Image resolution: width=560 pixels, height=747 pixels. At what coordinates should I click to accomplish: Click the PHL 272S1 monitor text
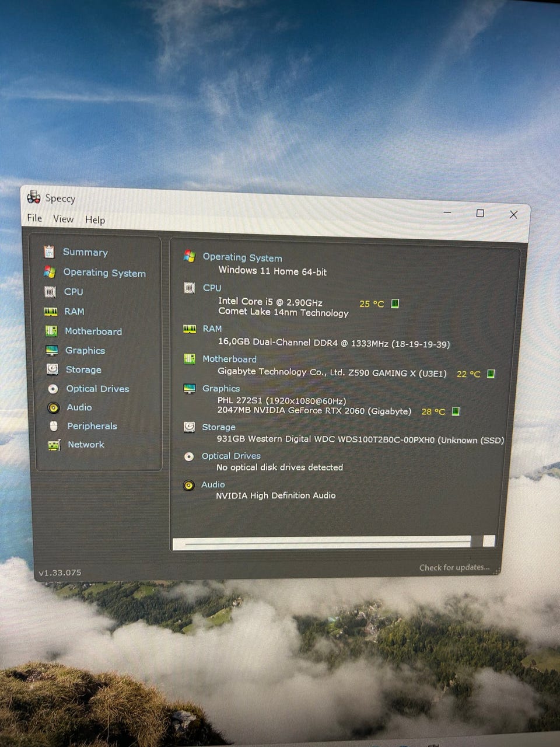(282, 400)
